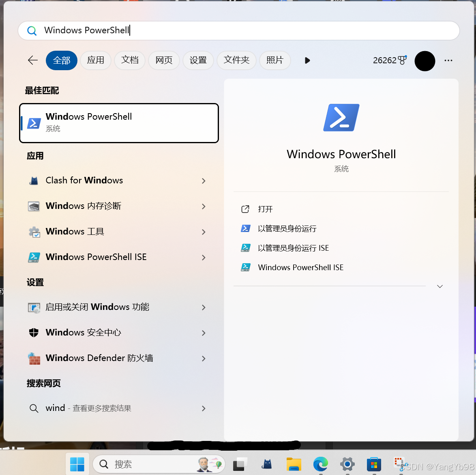The height and width of the screenshot is (475, 476).
Task: Click the Windows PowerShell title in details pane
Action: point(341,154)
